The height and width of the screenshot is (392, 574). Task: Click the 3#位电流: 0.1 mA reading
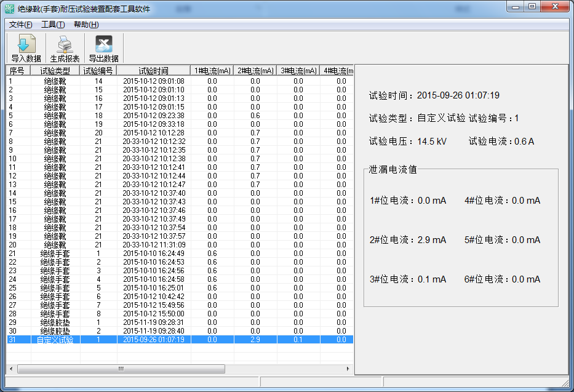point(408,279)
